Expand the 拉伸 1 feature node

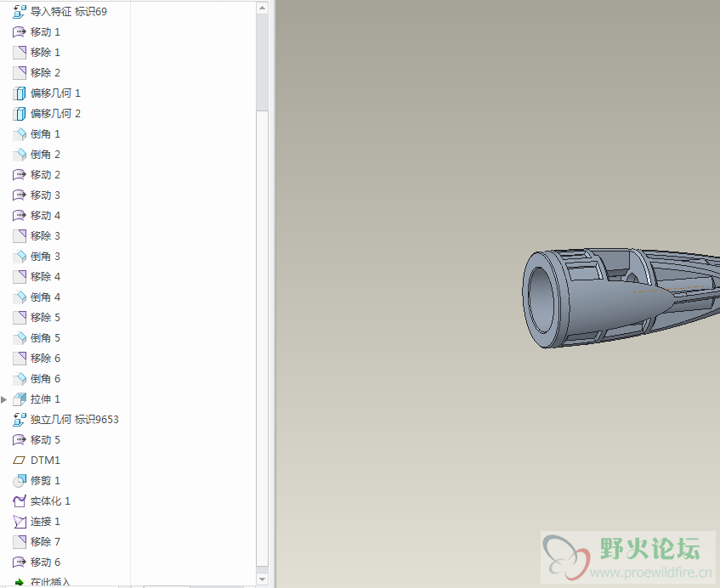coord(4,399)
